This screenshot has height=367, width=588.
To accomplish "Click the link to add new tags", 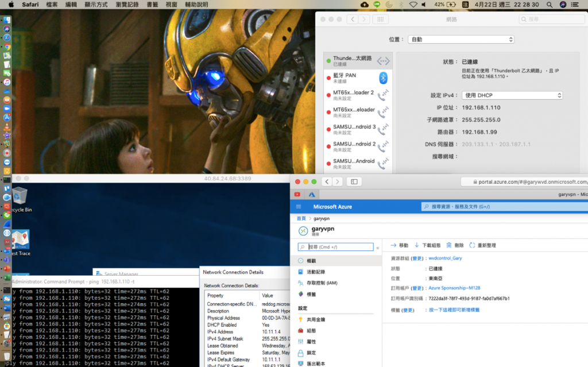I will (454, 310).
